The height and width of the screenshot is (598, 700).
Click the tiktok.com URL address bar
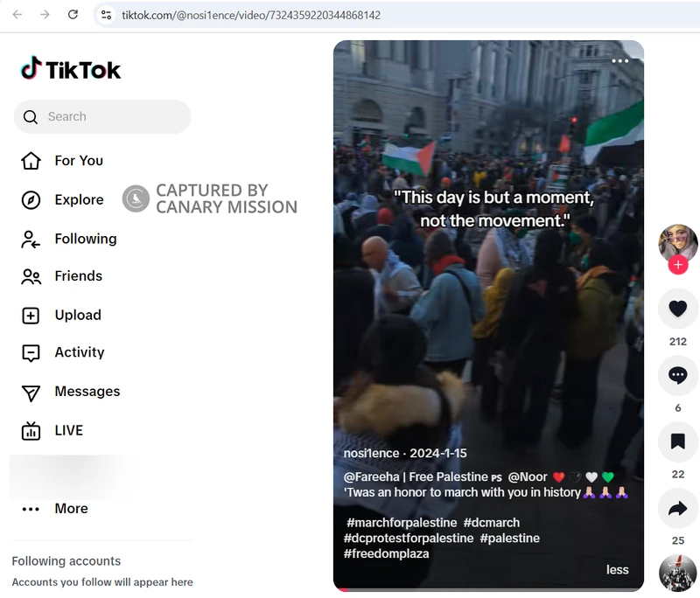pos(251,15)
